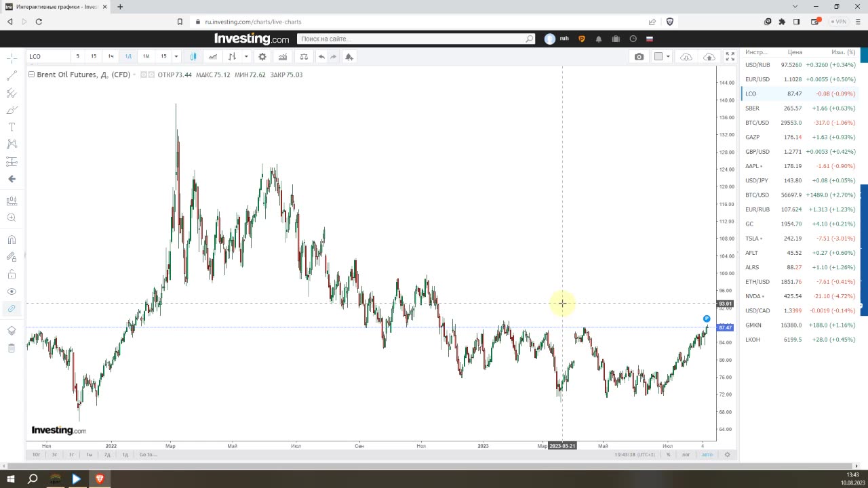Screen dimensions: 868x488
Task: Activate the zoom-in magnifier tool
Action: [12, 218]
